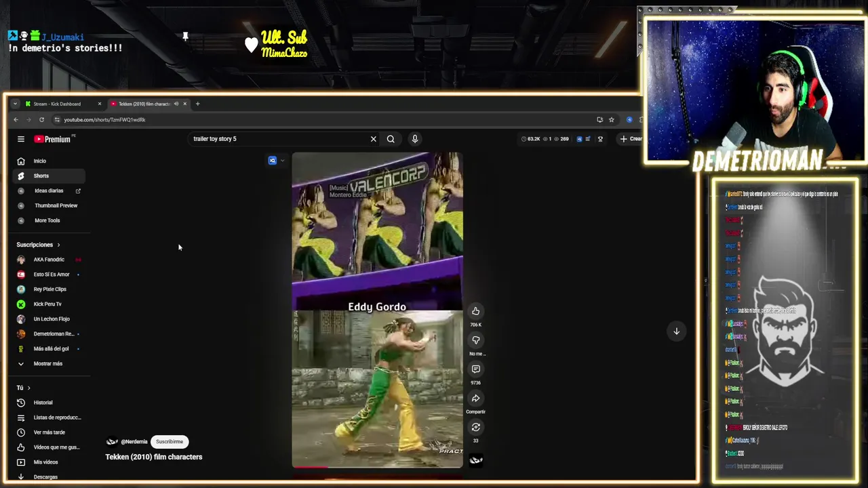Screen dimensions: 868x488
Task: Select the Tekken (2010) film characters tab
Action: pyautogui.click(x=144, y=104)
